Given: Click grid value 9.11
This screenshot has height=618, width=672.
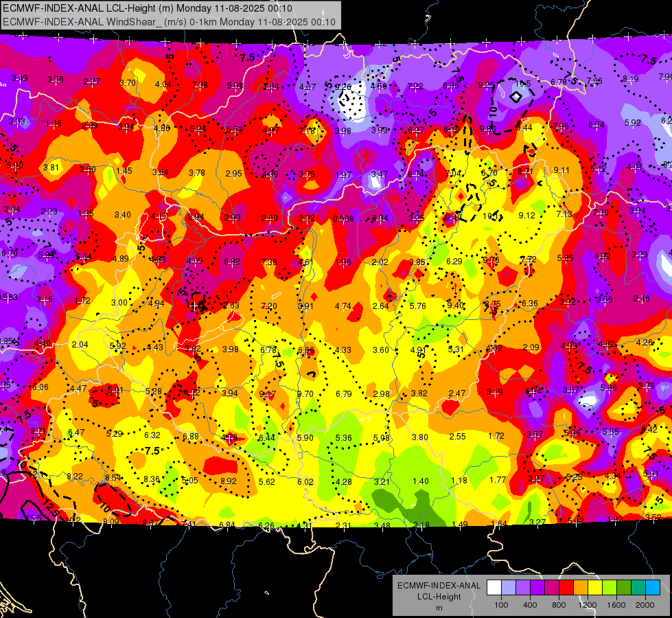Looking at the screenshot, I should (x=561, y=170).
